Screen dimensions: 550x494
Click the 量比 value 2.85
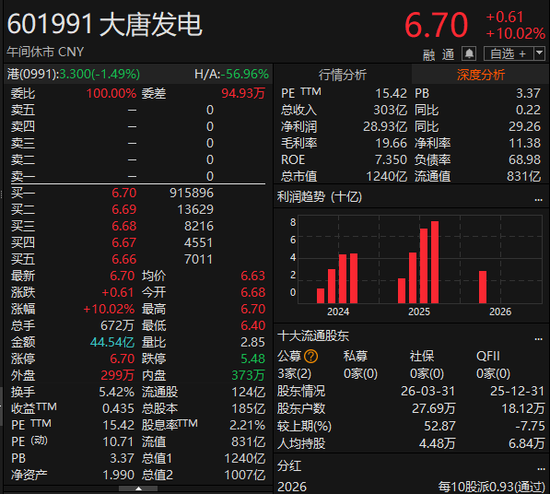point(253,342)
